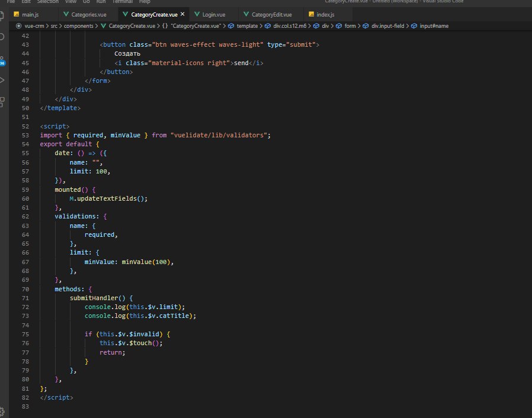This screenshot has width=532, height=418.
Task: Click 'mounted()' on line 59
Action: tap(71, 189)
